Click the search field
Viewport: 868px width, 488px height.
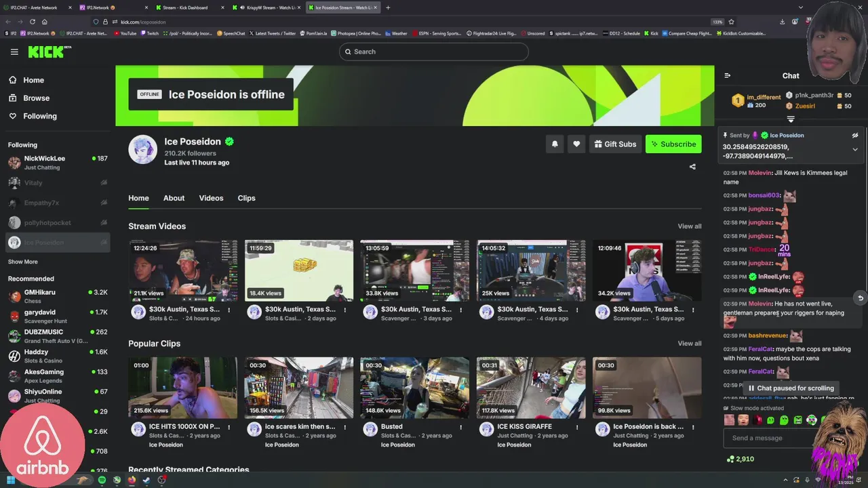click(434, 52)
